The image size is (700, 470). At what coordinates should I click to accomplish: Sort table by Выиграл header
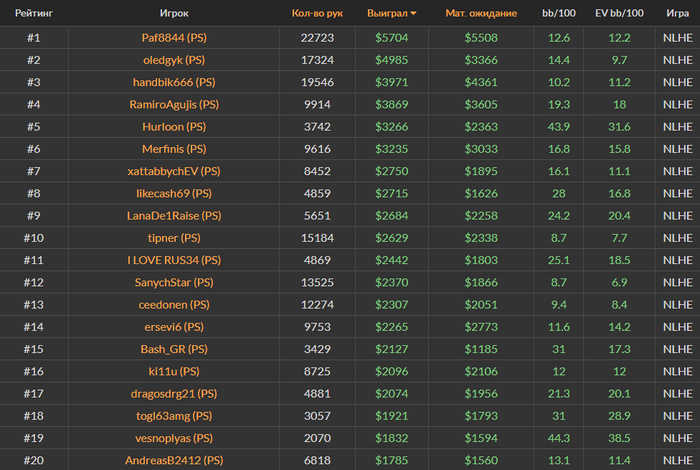click(x=387, y=13)
